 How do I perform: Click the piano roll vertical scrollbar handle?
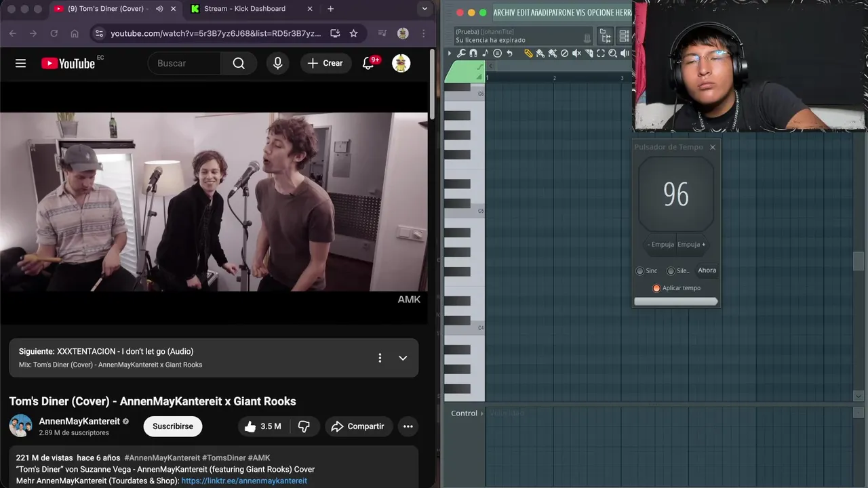point(859,261)
